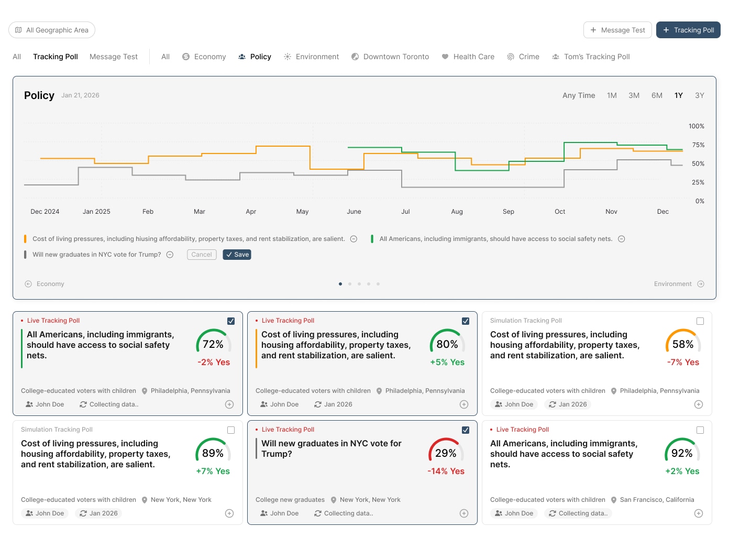This screenshot has height=560, width=729.
Task: Create a new Message Test
Action: pyautogui.click(x=617, y=30)
